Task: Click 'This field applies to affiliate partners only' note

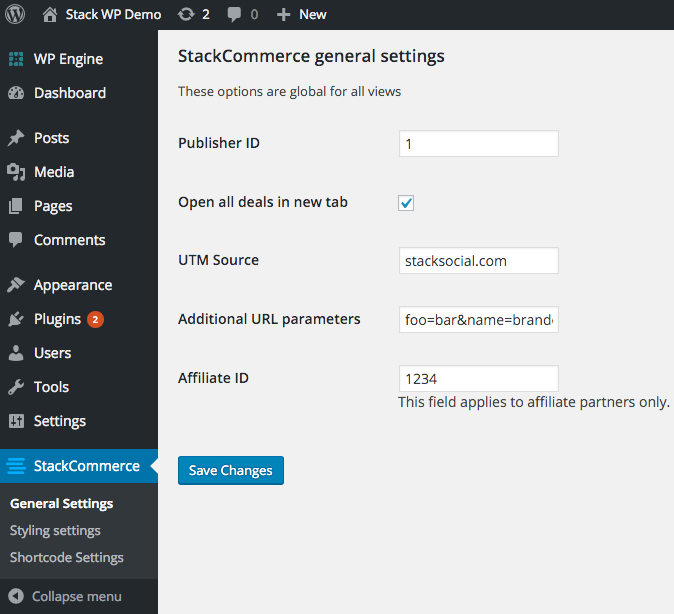Action: (x=534, y=402)
